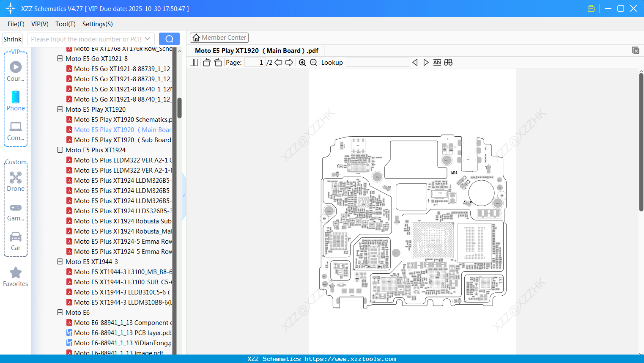Click the PDF icon beside XT1920 Sub Board
The height and width of the screenshot is (363, 644).
pos(69,140)
